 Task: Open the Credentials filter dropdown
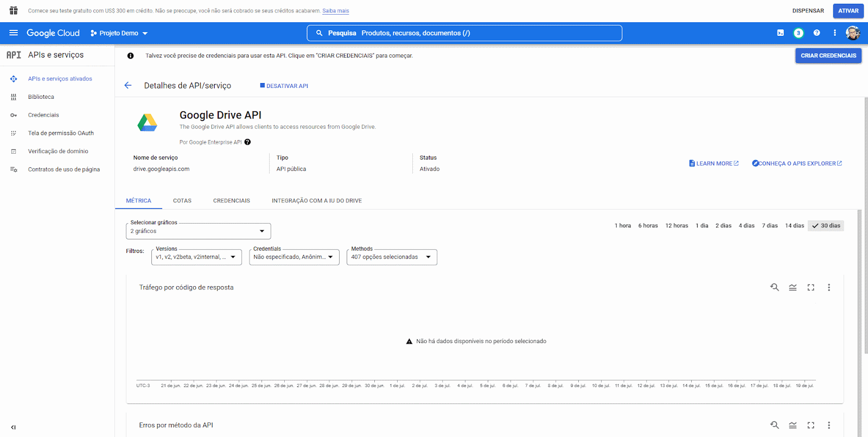click(x=294, y=257)
